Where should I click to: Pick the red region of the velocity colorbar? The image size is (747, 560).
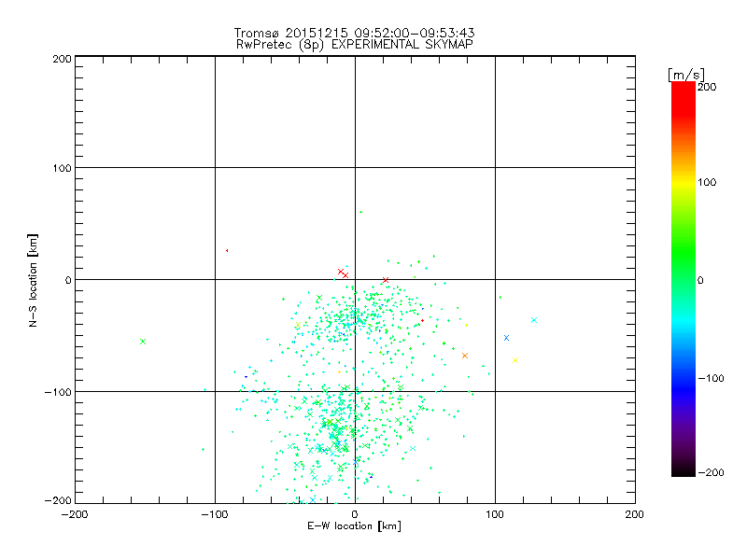[x=684, y=100]
